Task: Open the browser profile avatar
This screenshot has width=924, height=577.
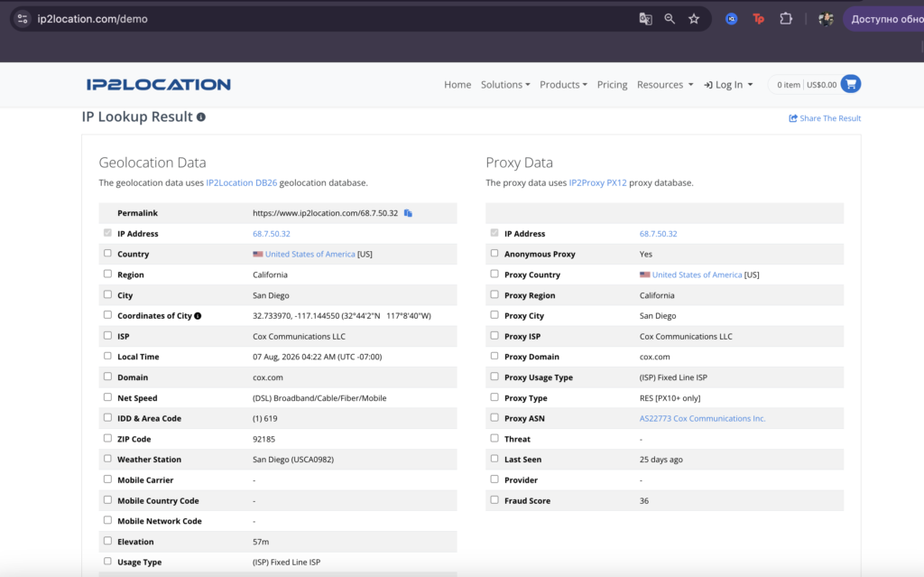Action: point(826,19)
